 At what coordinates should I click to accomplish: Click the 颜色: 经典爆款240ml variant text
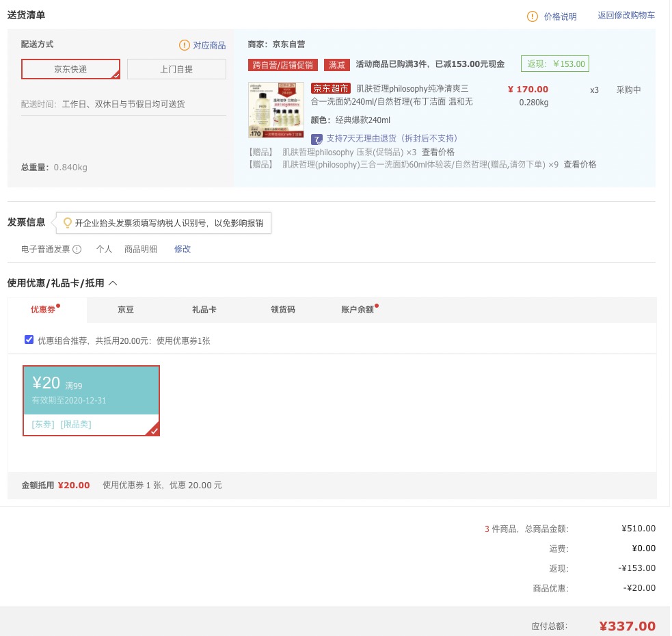click(351, 120)
